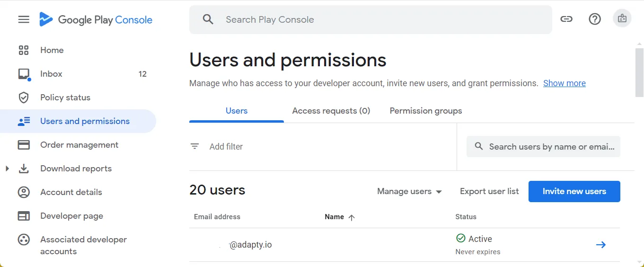Open the Inbox in sidebar
This screenshot has height=267, width=644.
click(51, 74)
